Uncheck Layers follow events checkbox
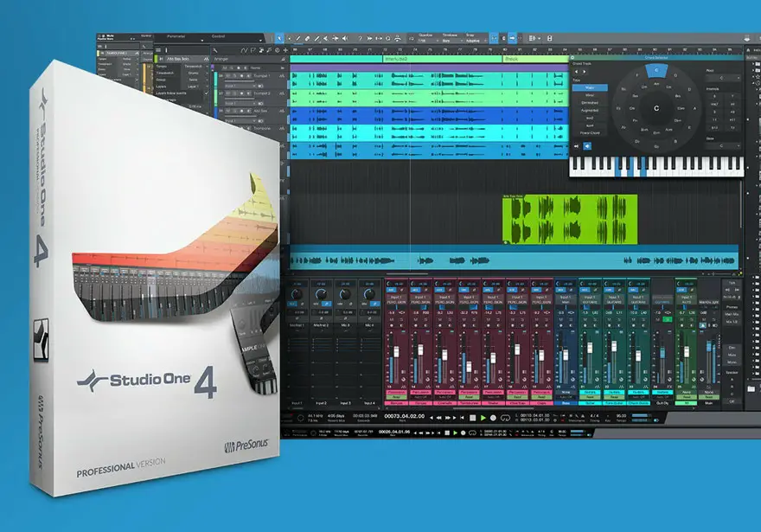The width and height of the screenshot is (761, 532). (x=206, y=93)
